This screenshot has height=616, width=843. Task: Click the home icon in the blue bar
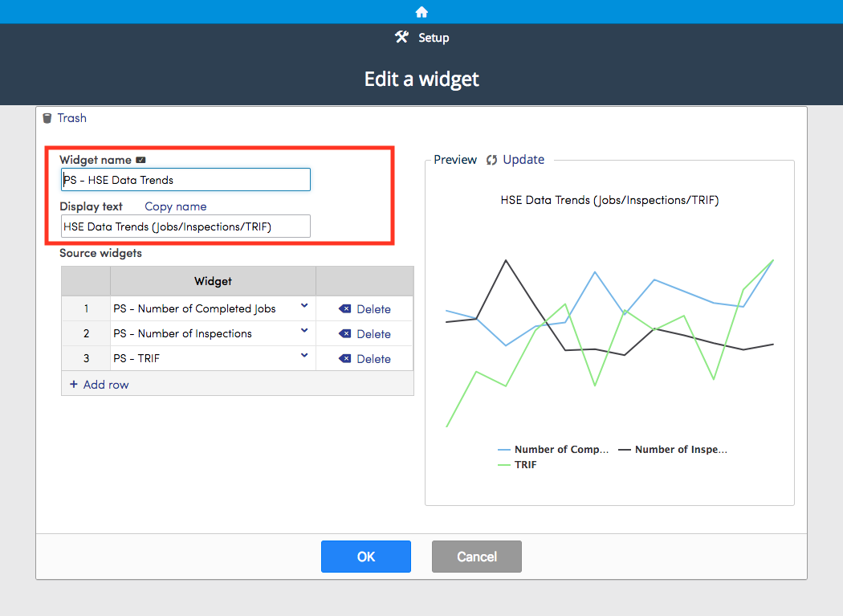tap(421, 11)
